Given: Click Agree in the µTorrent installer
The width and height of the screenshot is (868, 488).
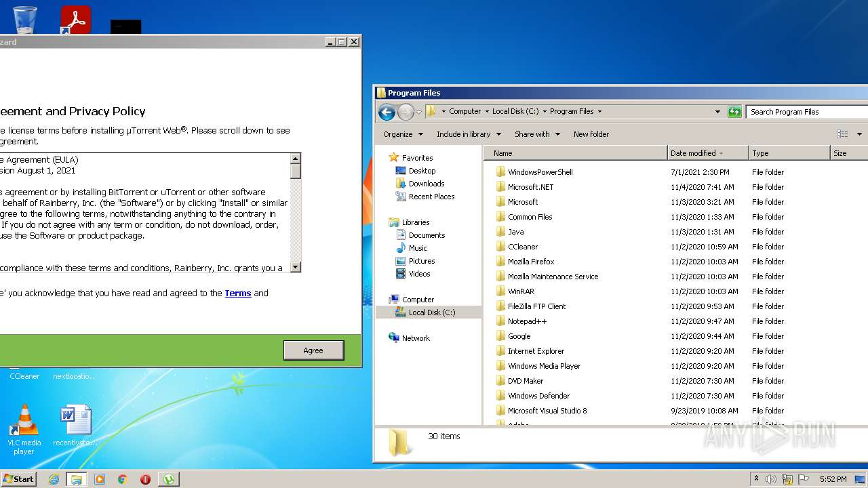Looking at the screenshot, I should point(313,350).
